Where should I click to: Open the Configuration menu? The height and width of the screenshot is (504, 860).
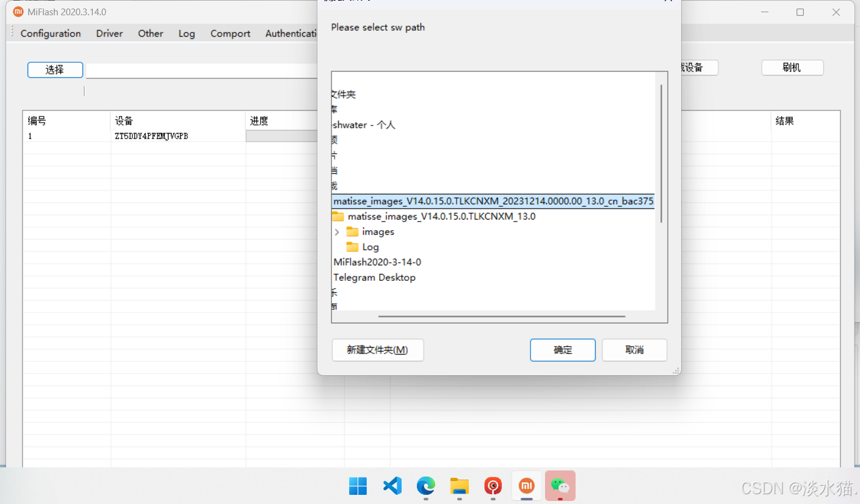tap(51, 34)
